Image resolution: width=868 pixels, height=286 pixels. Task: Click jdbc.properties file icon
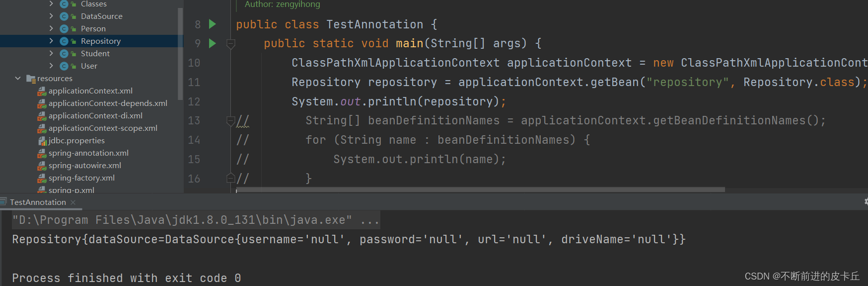point(42,141)
